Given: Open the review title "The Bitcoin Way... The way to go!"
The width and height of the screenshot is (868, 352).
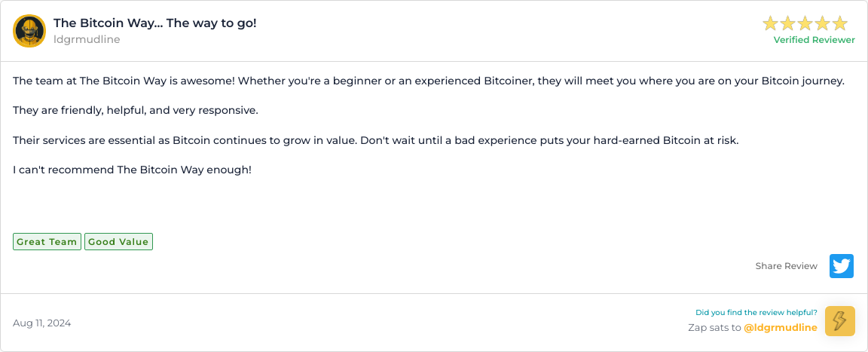Looking at the screenshot, I should tap(155, 23).
